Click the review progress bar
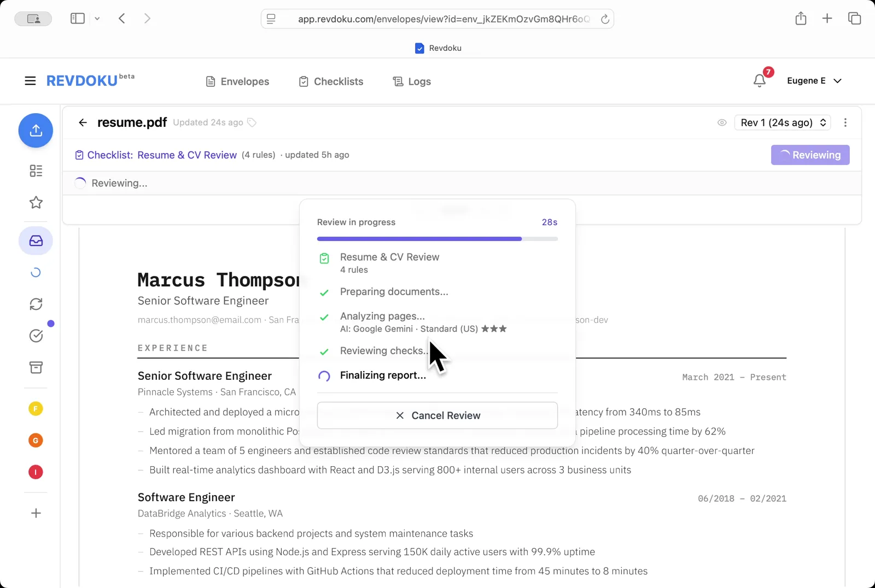Screen dimensions: 875x588 pyautogui.click(x=437, y=239)
